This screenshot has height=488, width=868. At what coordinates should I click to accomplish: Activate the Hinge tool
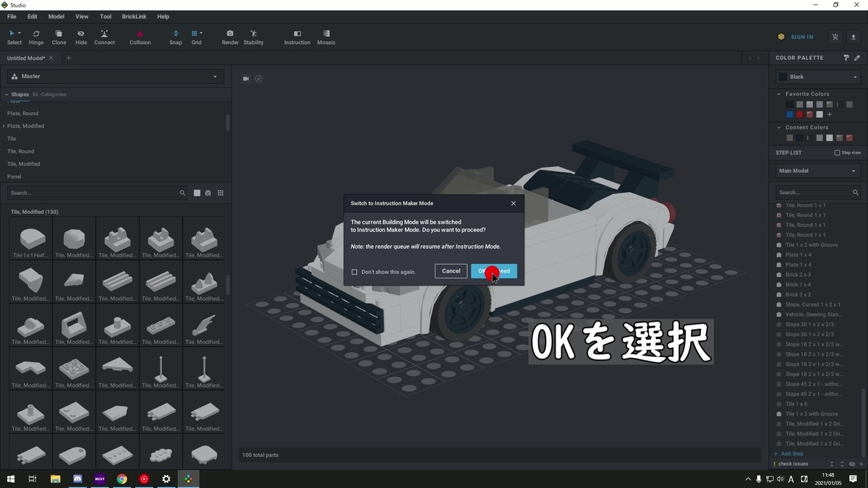click(x=35, y=37)
